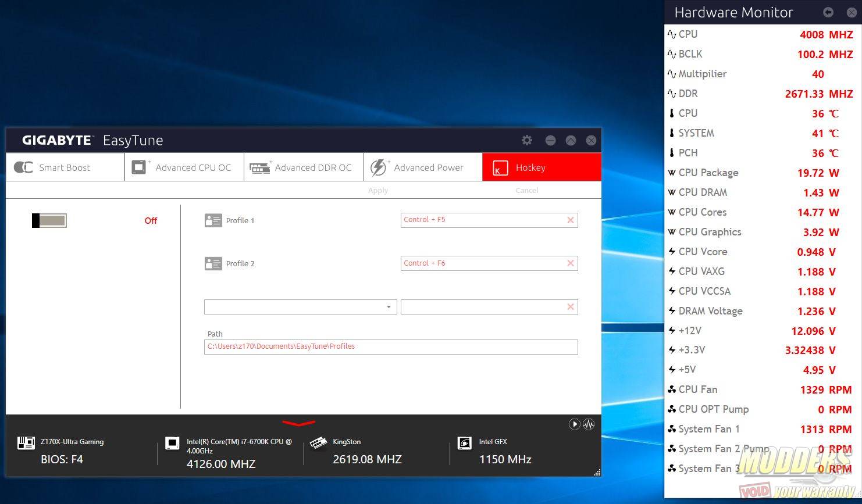Select 2619.08 MHZ memory clock text

[367, 459]
